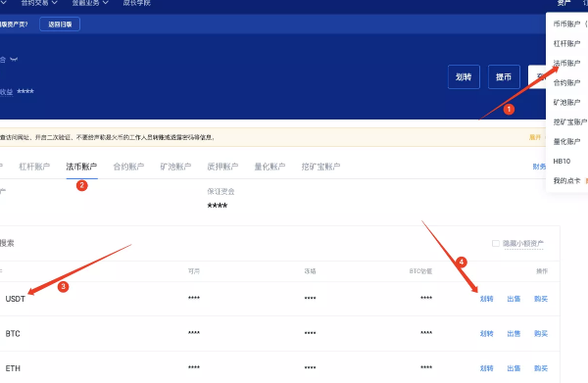The height and width of the screenshot is (383, 588).
Task: Toggle the eye icon to show balances
Action: click(x=14, y=59)
